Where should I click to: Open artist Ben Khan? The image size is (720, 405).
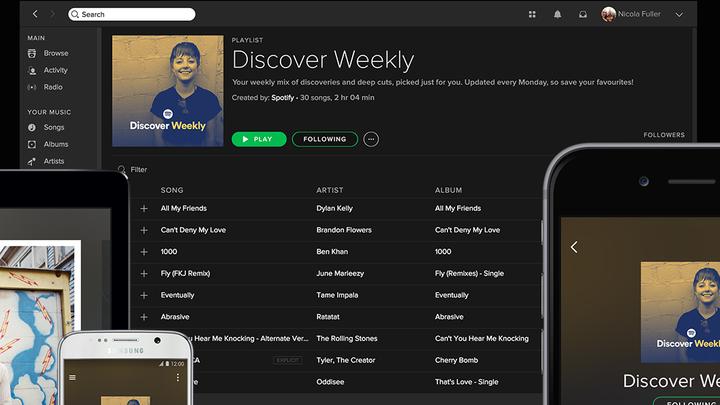[x=332, y=252]
